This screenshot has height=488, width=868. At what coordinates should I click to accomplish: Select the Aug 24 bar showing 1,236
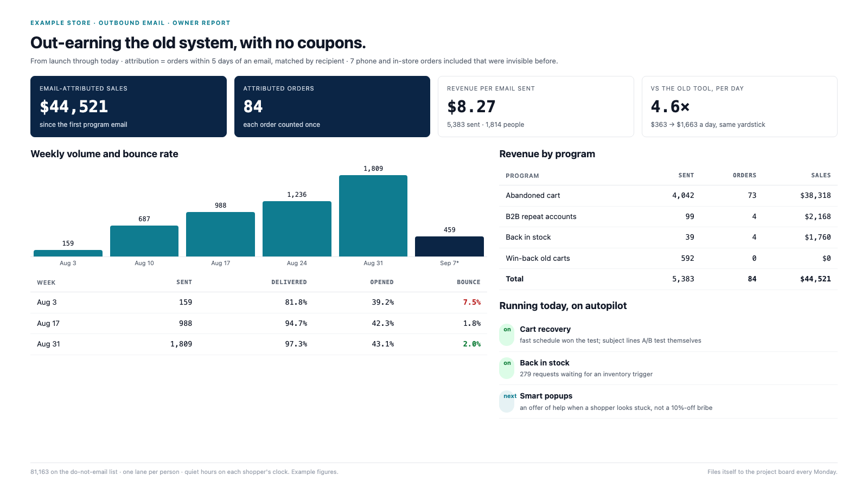click(x=297, y=229)
